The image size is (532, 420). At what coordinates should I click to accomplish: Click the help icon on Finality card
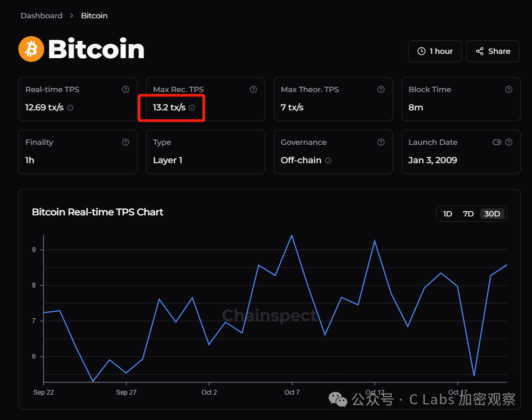coord(126,142)
